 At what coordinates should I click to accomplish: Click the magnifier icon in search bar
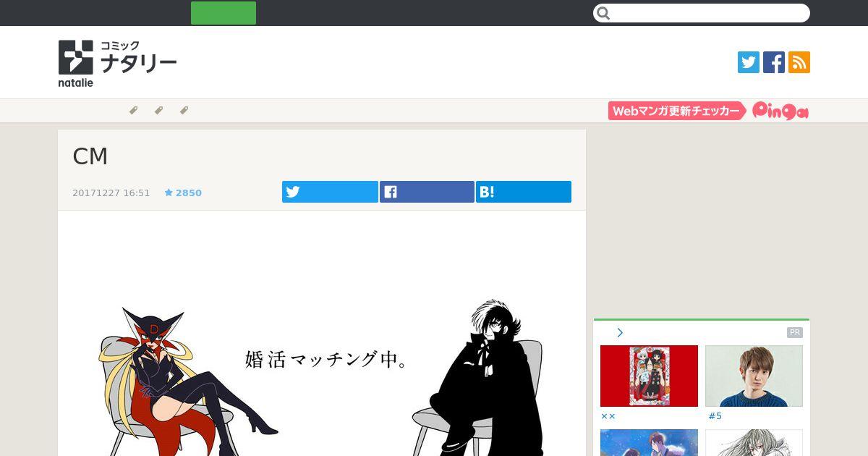click(x=604, y=13)
